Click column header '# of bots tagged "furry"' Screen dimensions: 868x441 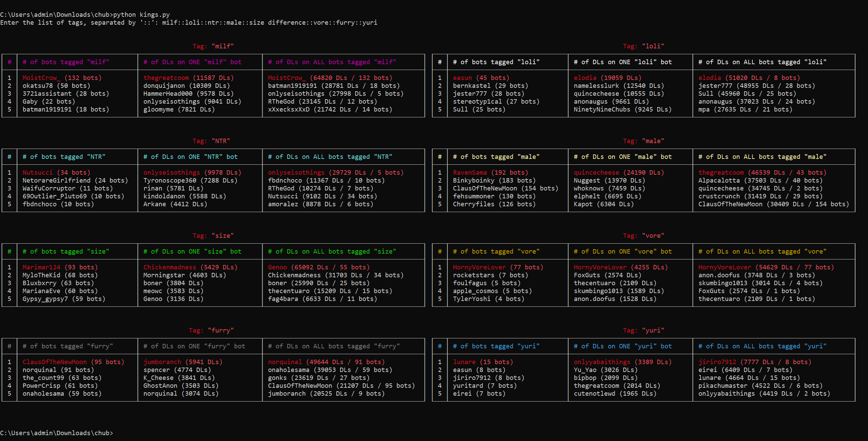[68, 346]
